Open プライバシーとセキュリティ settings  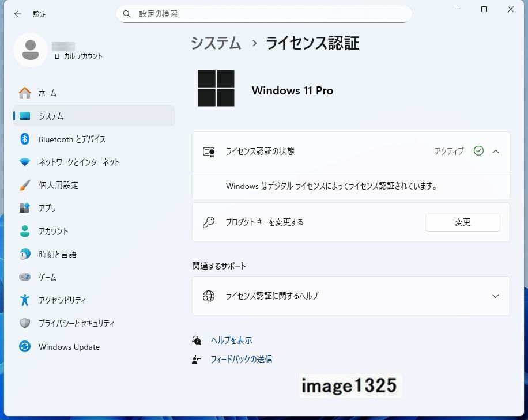(x=93, y=323)
